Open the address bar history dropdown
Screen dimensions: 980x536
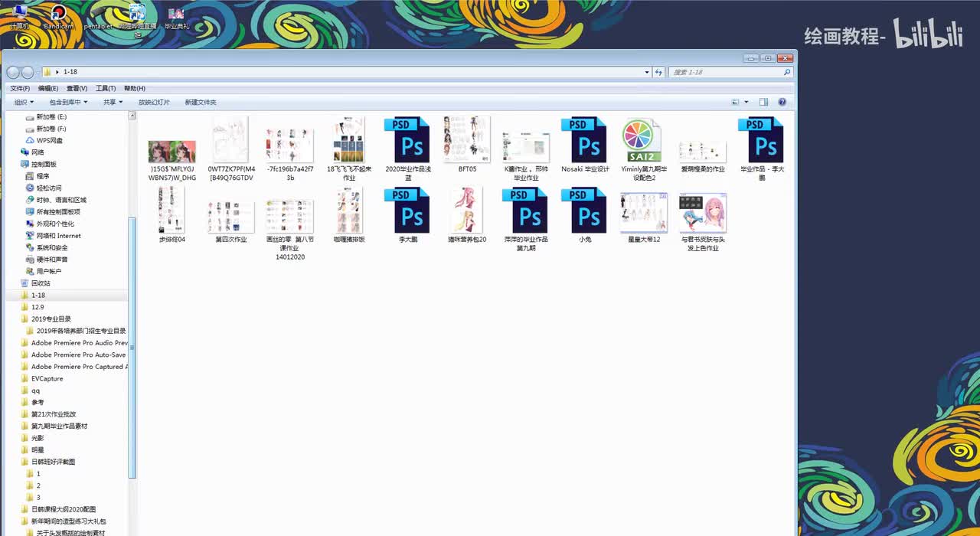pyautogui.click(x=647, y=72)
